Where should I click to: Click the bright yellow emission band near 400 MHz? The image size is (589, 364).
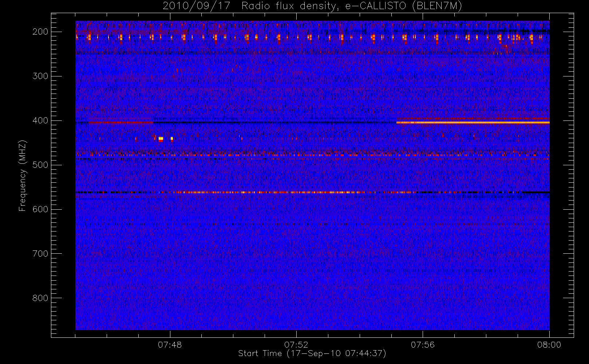click(473, 123)
